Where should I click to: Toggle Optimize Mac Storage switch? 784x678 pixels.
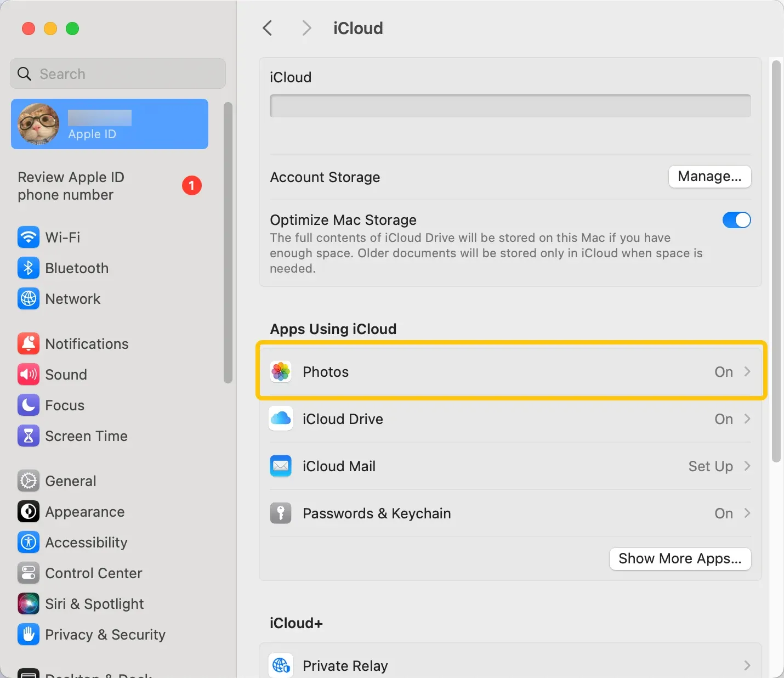point(737,220)
